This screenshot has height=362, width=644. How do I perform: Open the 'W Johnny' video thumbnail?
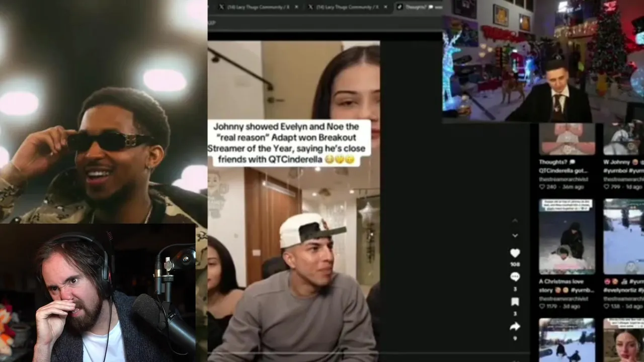pyautogui.click(x=624, y=139)
